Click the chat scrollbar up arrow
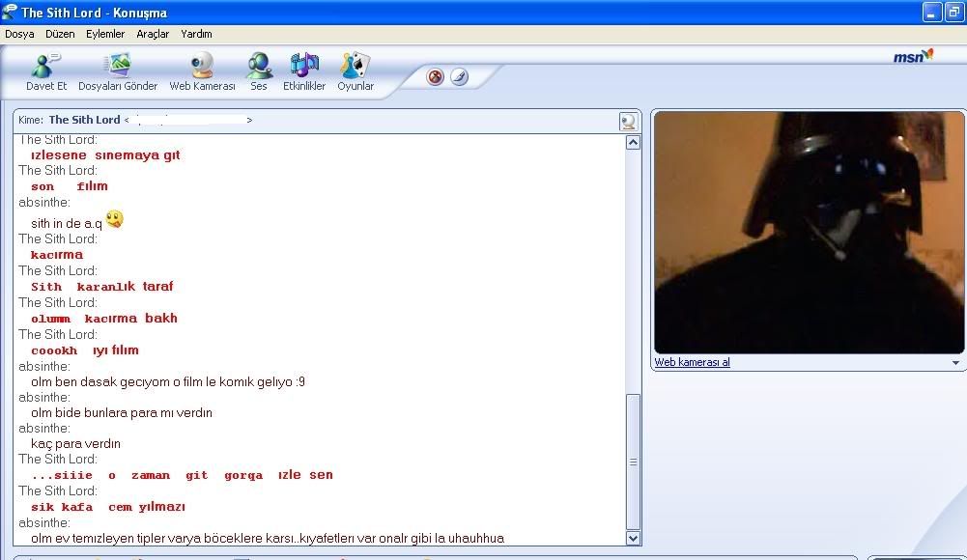 (x=634, y=143)
